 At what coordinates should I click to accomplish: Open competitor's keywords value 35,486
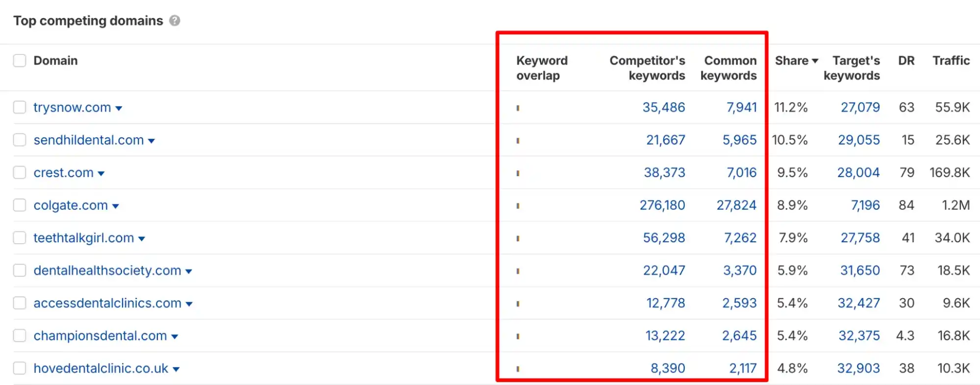664,107
